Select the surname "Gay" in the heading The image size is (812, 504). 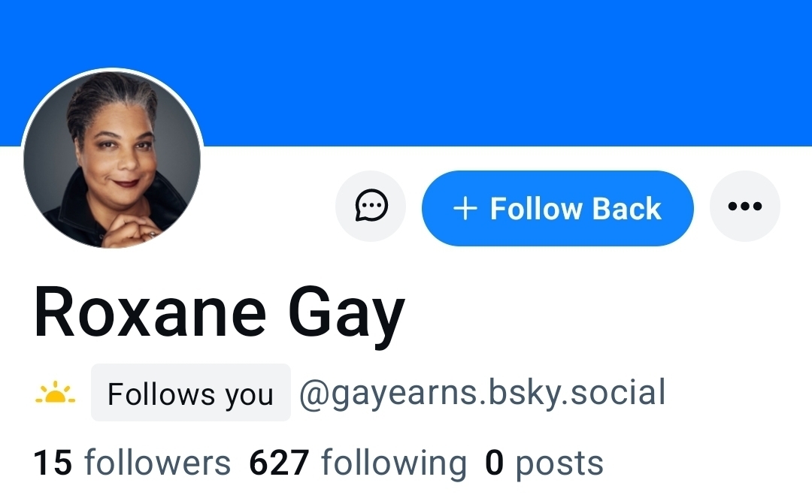tap(347, 315)
